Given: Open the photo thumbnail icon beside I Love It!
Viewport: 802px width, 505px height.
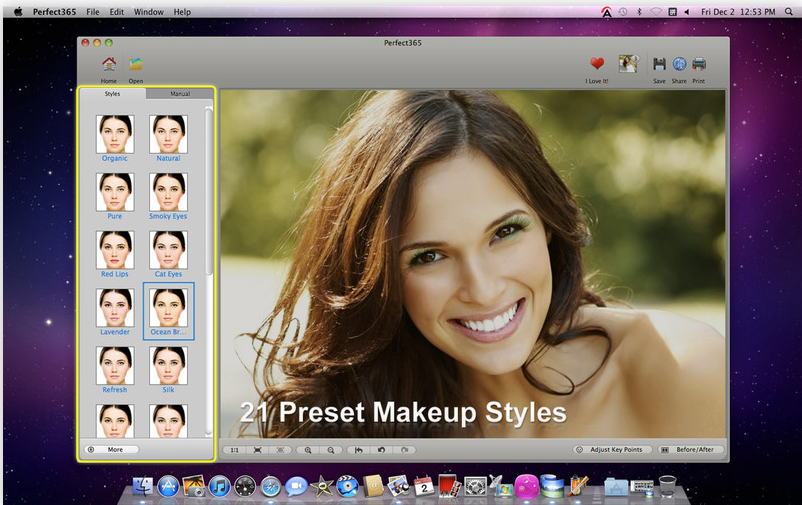Looking at the screenshot, I should point(628,64).
